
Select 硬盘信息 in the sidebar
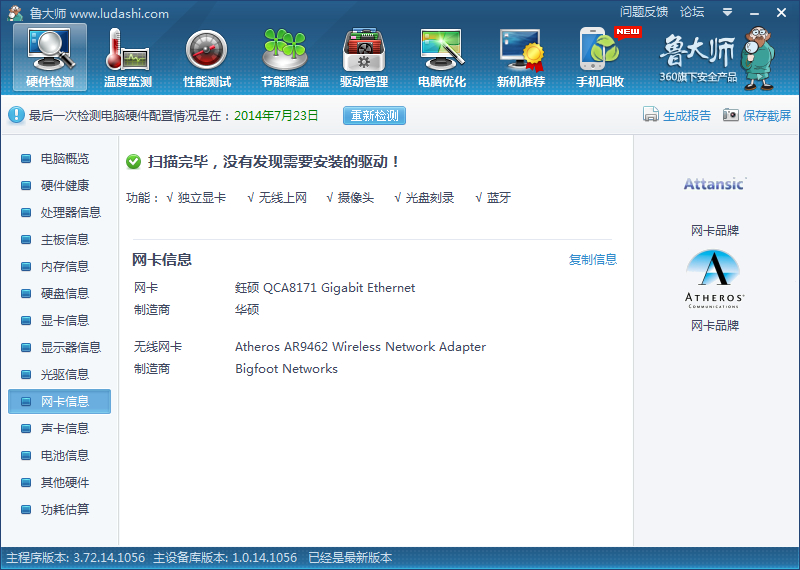[59, 293]
